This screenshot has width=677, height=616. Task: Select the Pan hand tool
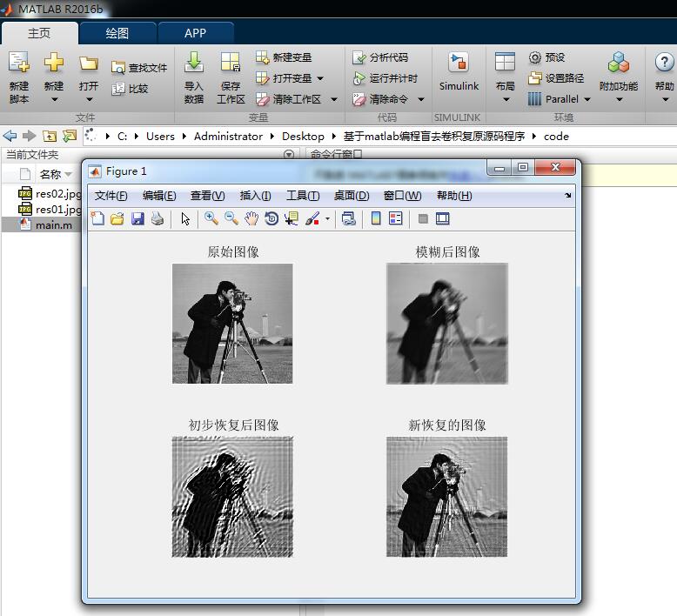coord(251,219)
